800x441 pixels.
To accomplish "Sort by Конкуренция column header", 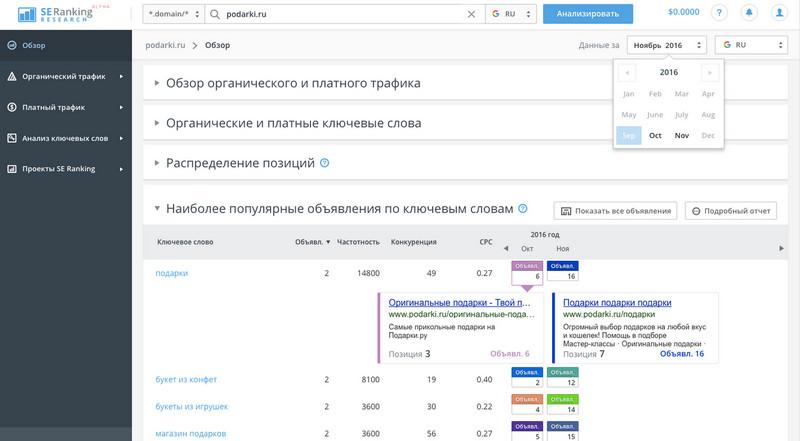I will [x=414, y=242].
